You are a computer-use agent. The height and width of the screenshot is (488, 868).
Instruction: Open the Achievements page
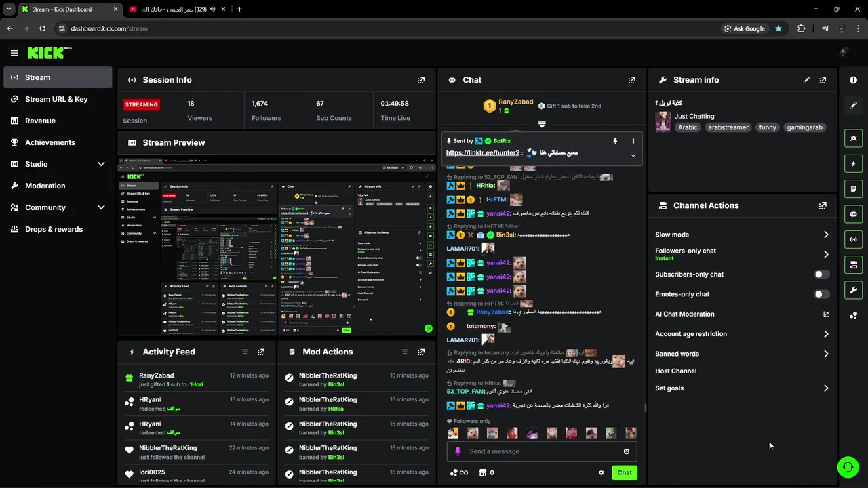[x=58, y=142]
